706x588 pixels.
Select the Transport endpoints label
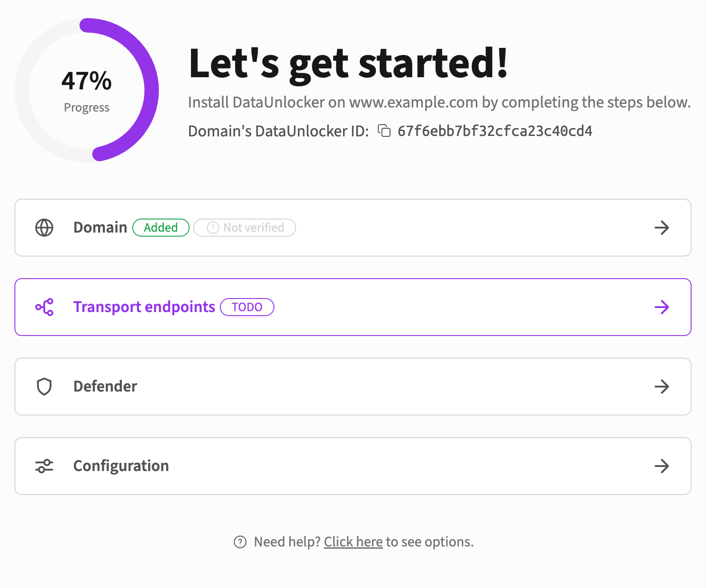[x=144, y=307]
